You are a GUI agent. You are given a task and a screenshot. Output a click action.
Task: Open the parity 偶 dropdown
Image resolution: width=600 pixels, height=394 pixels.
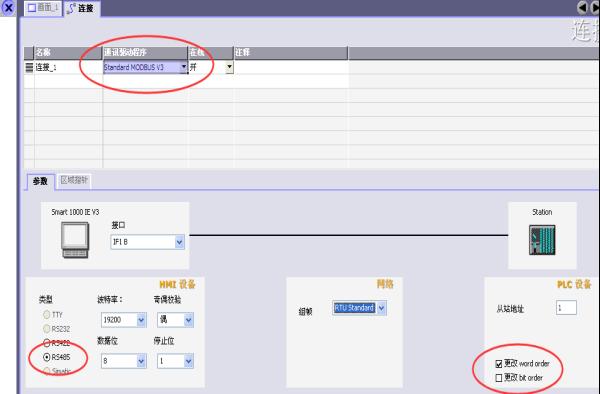click(188, 320)
